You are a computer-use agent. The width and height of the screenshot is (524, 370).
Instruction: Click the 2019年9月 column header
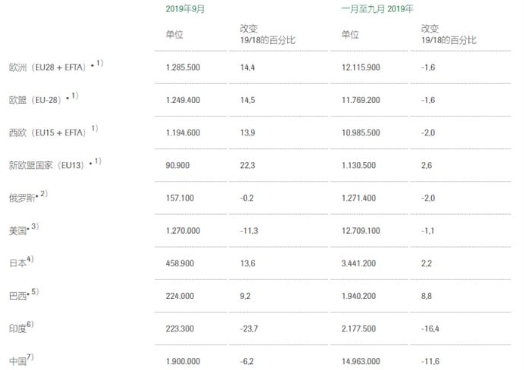click(185, 9)
